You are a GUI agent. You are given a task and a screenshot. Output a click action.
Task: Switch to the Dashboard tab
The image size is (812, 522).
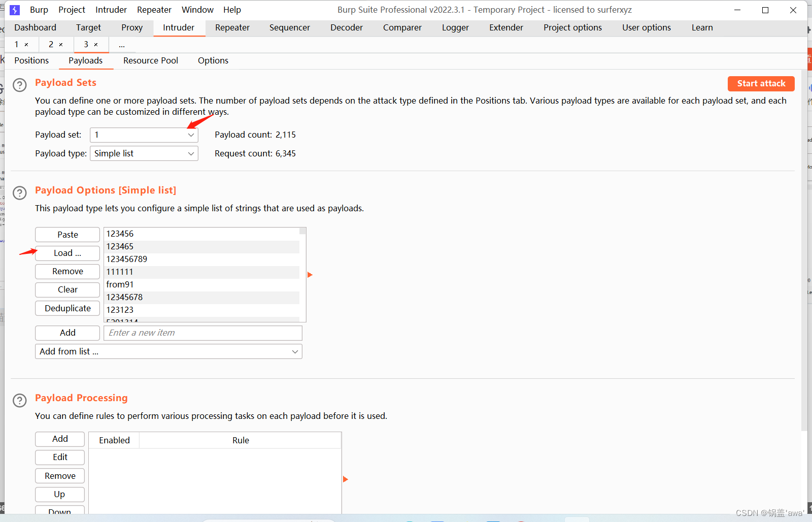(x=35, y=27)
